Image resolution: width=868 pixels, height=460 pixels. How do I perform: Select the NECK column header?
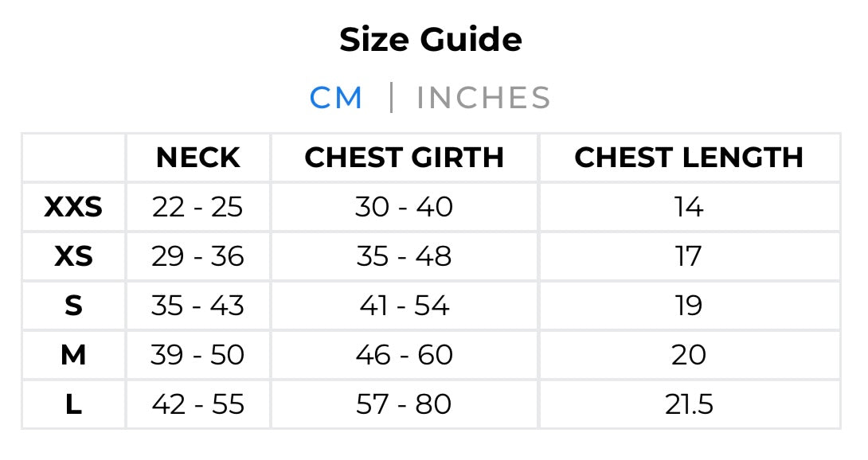pos(197,158)
